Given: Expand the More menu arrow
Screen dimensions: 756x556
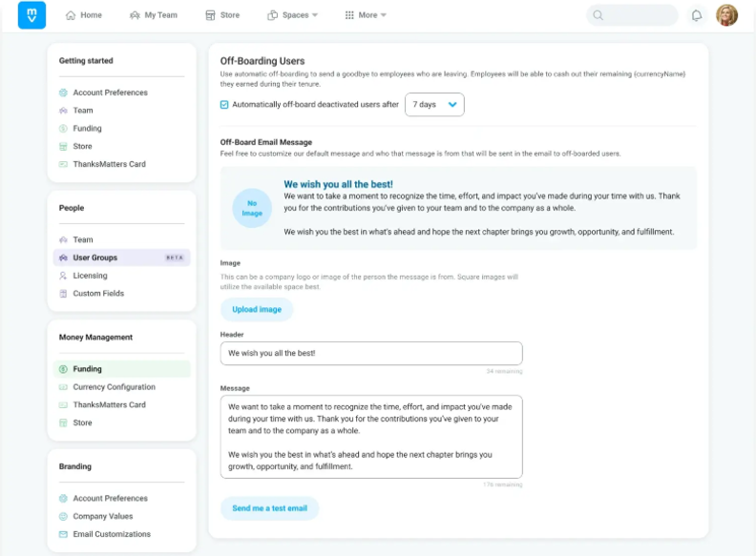Looking at the screenshot, I should click(384, 15).
